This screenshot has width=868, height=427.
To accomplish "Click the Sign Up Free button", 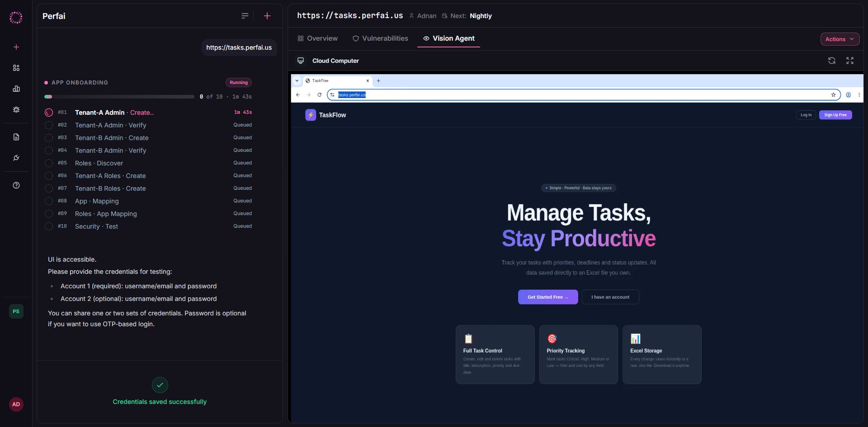I will 835,115.
